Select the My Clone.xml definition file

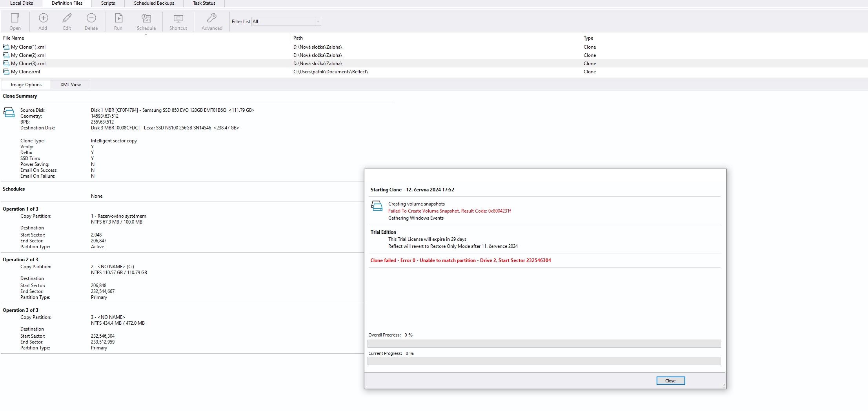(x=25, y=72)
